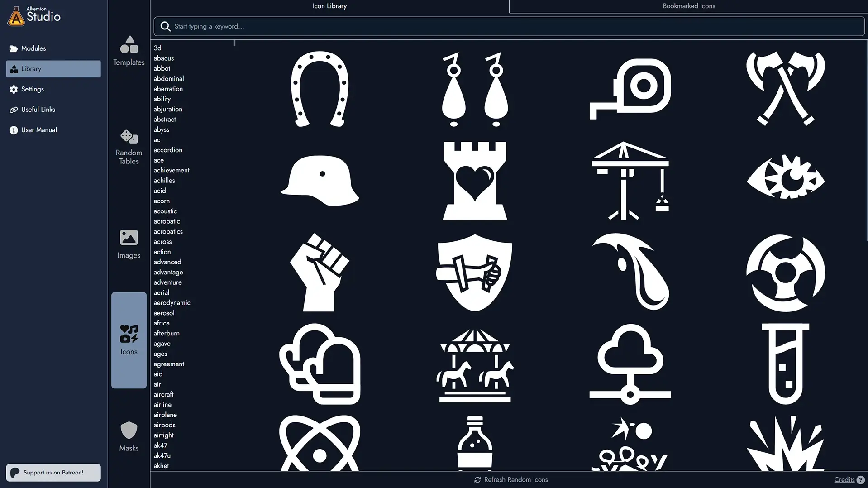This screenshot has width=868, height=488.
Task: Open the Templates panel
Action: pos(129,51)
